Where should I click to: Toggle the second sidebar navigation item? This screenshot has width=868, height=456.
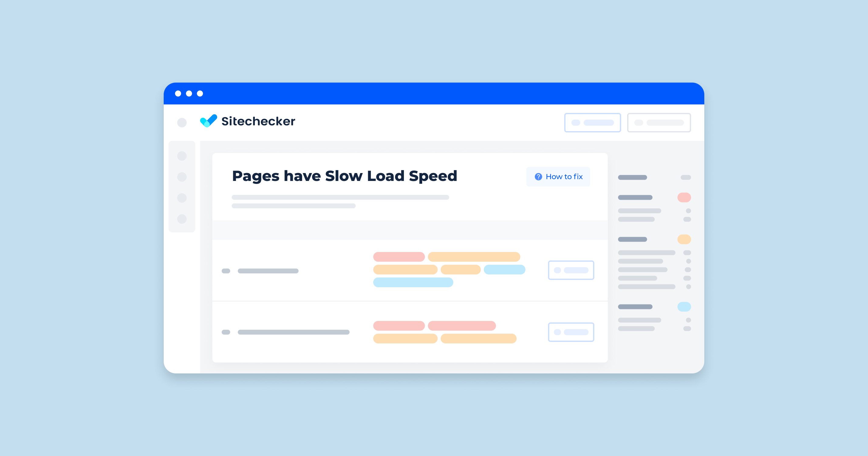(x=182, y=177)
